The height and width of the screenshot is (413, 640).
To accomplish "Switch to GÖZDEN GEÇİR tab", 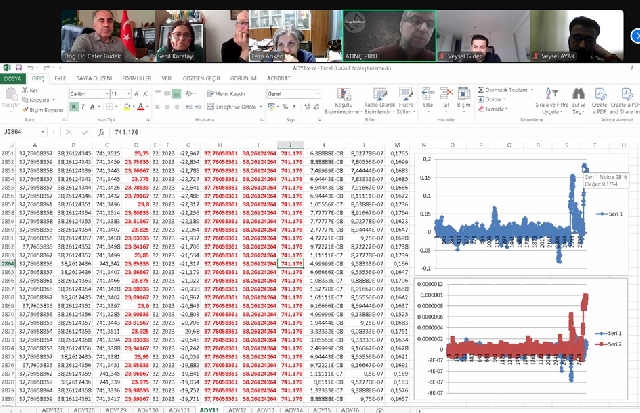I will click(201, 78).
